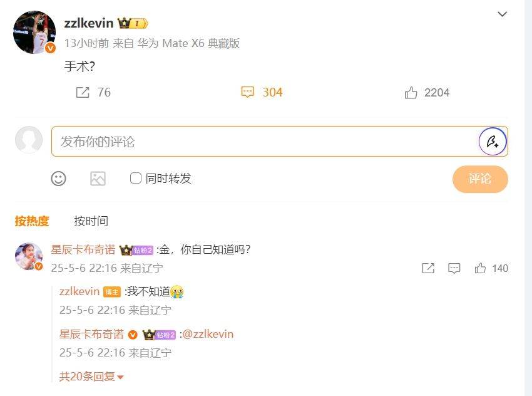Click the 发布你的评论 input field

pos(265,141)
